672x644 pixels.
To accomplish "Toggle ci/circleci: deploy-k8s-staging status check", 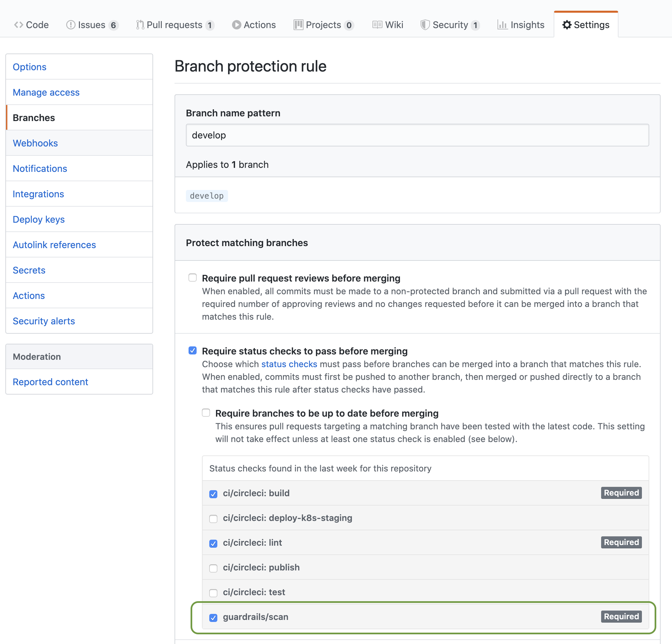I will (x=214, y=518).
